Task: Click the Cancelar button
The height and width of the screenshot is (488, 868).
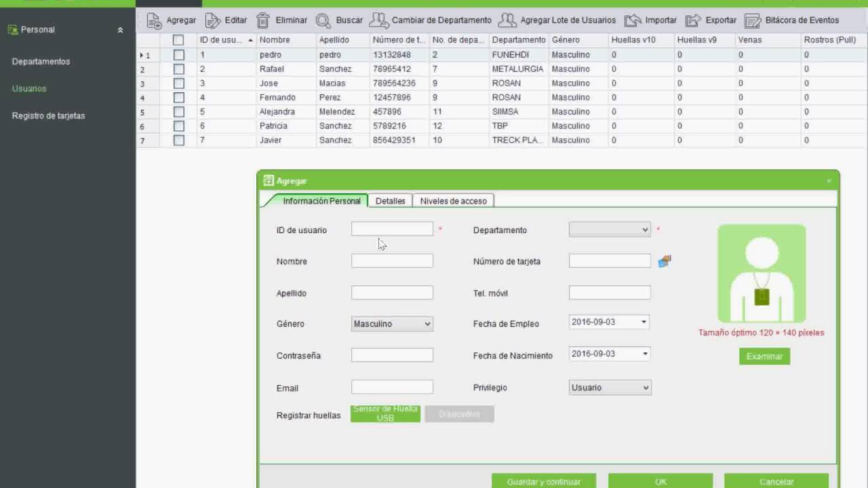Action: click(776, 481)
